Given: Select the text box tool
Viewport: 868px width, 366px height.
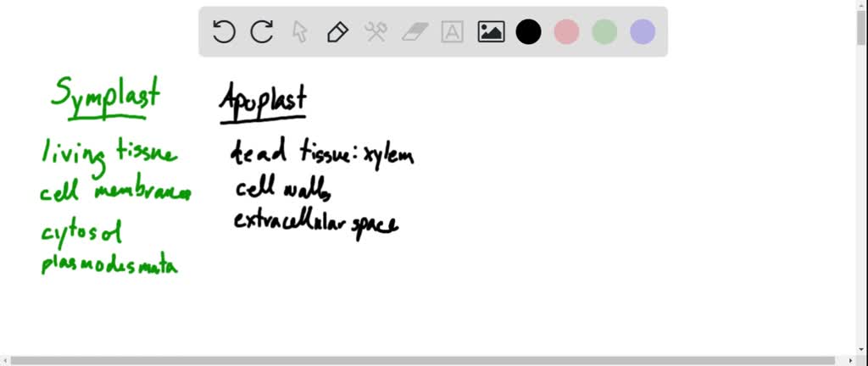Looking at the screenshot, I should coord(453,32).
